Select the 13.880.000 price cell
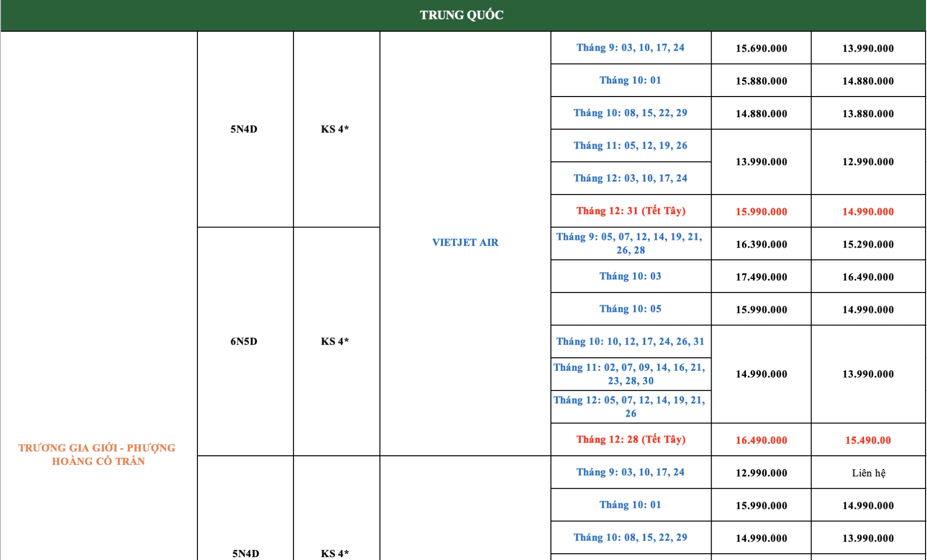This screenshot has width=927, height=560. (x=868, y=114)
